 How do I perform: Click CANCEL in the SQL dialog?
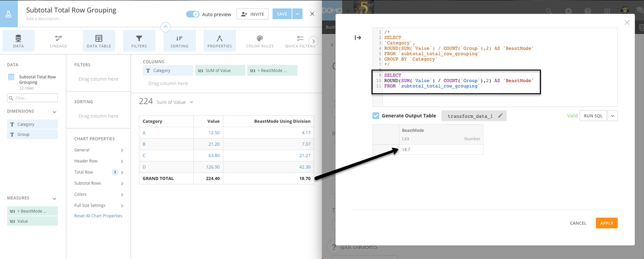point(578,223)
